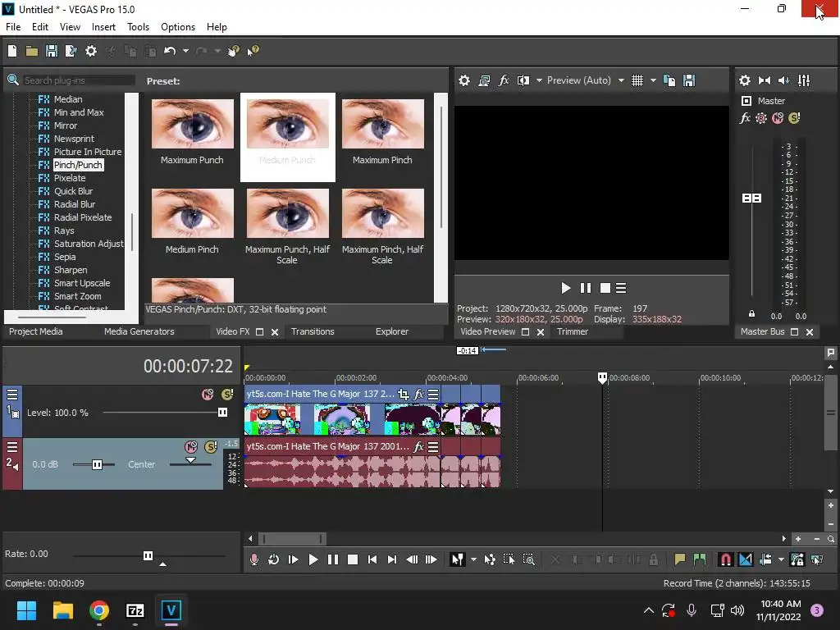The image size is (840, 630).
Task: Open the auto ripple dropdown arrow
Action: click(x=781, y=559)
